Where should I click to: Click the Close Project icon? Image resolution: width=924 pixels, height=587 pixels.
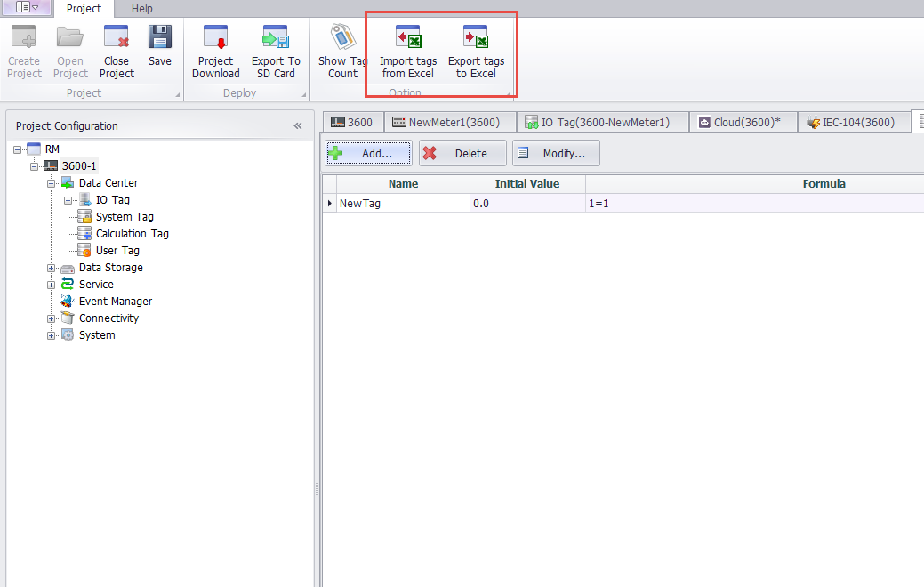click(117, 39)
